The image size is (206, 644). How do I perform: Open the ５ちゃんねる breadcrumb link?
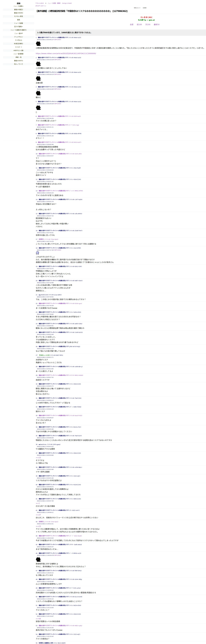coord(39,3)
